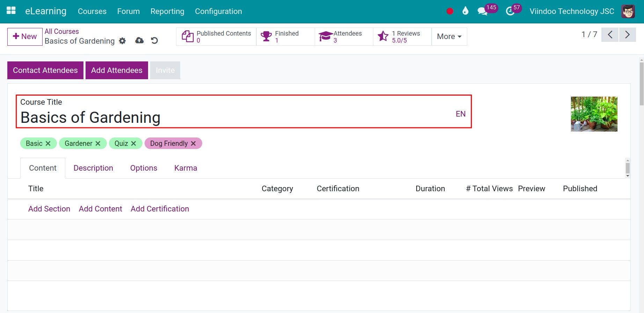Go back to All Courses breadcrumb
Image resolution: width=644 pixels, height=313 pixels.
tap(62, 31)
